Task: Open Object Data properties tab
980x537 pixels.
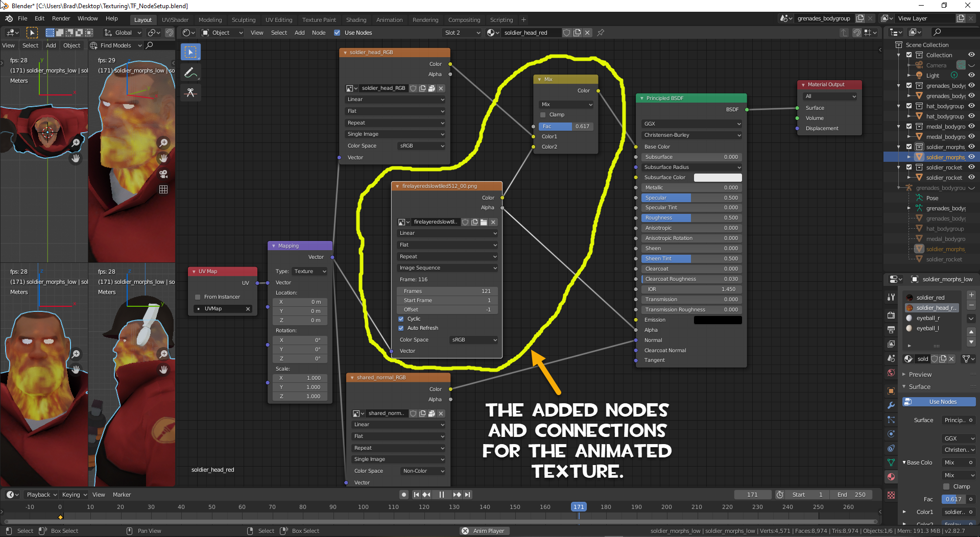Action: coord(891,462)
